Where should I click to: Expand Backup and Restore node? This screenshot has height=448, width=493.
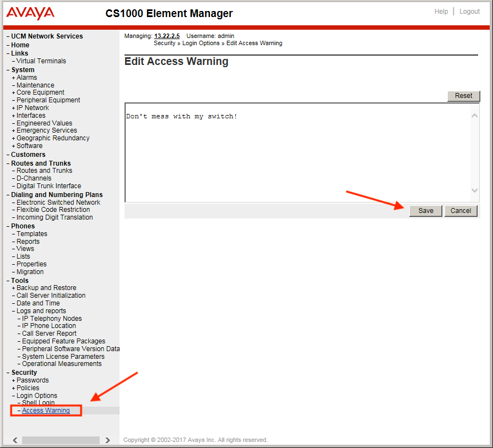point(14,288)
